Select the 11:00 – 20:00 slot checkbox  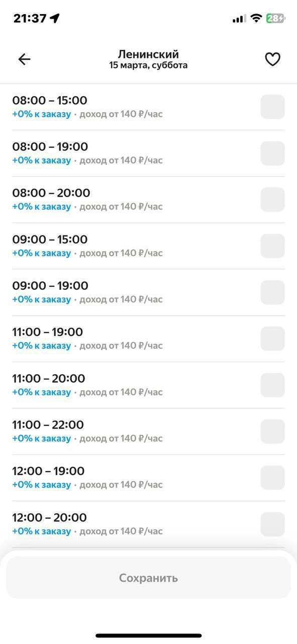click(272, 385)
